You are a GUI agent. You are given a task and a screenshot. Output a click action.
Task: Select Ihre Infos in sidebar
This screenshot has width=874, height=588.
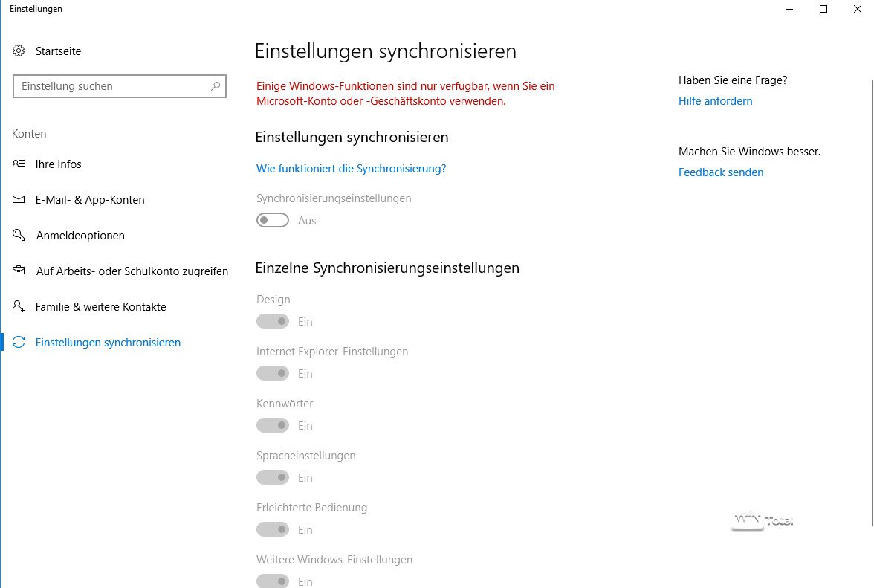coord(59,164)
